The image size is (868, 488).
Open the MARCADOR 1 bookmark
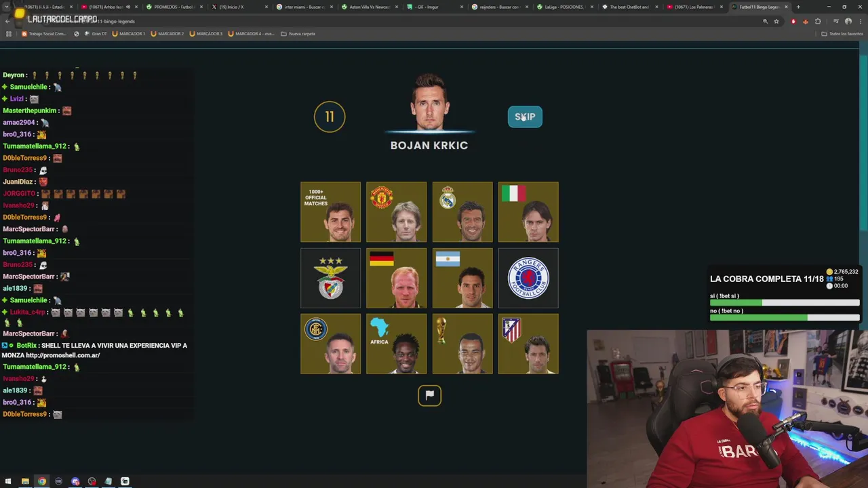pos(129,33)
